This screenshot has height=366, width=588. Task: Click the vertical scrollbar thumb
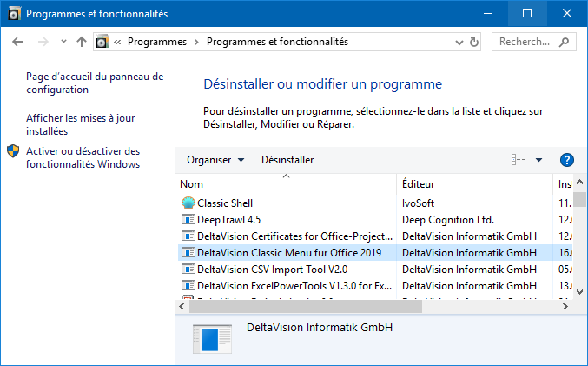coord(580,199)
